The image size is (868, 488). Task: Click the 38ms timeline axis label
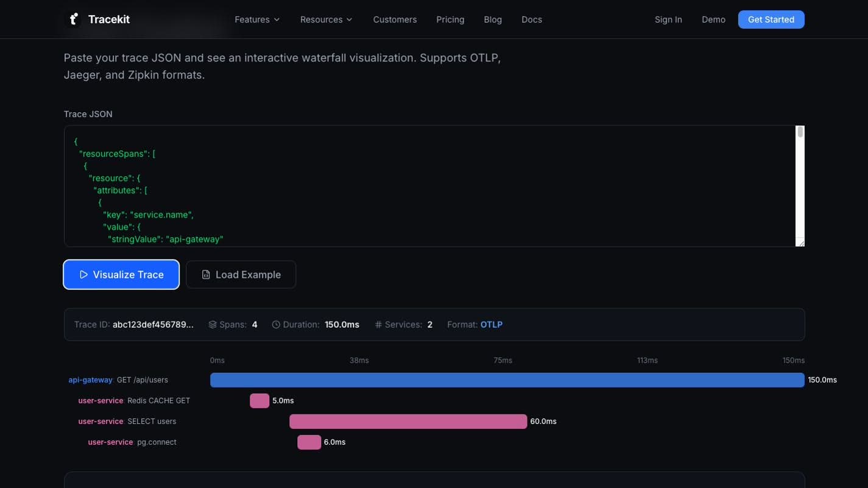(x=359, y=361)
